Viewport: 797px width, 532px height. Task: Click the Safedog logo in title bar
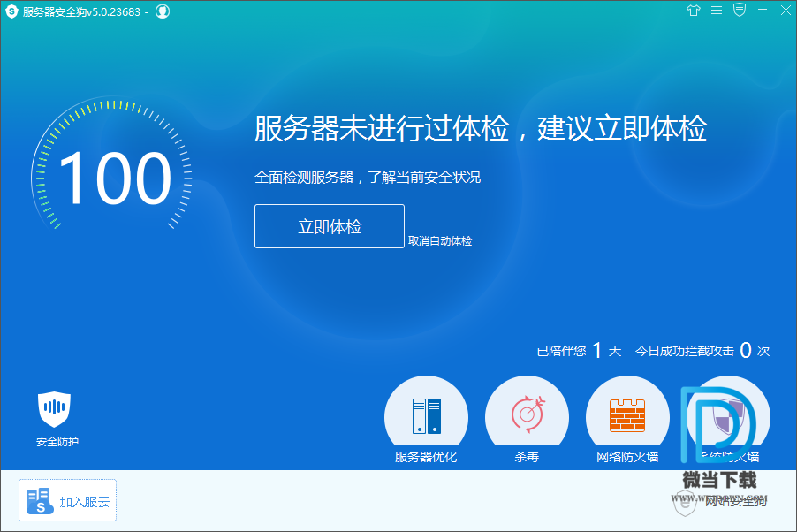pyautogui.click(x=11, y=11)
